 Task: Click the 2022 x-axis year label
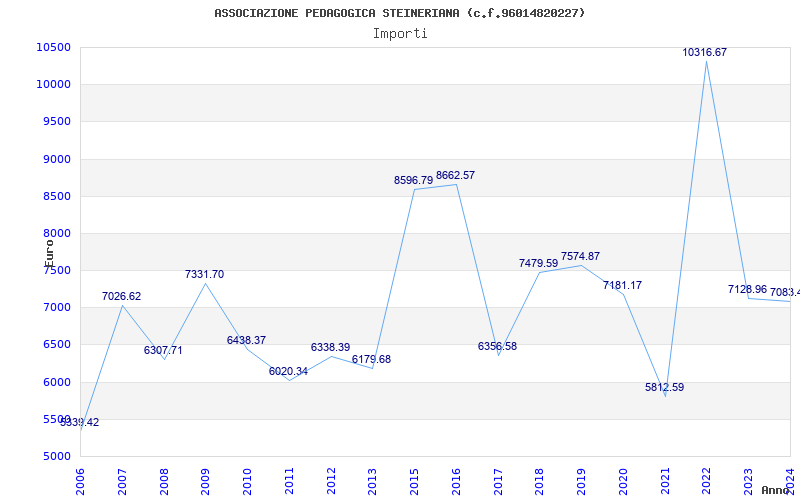tap(707, 482)
